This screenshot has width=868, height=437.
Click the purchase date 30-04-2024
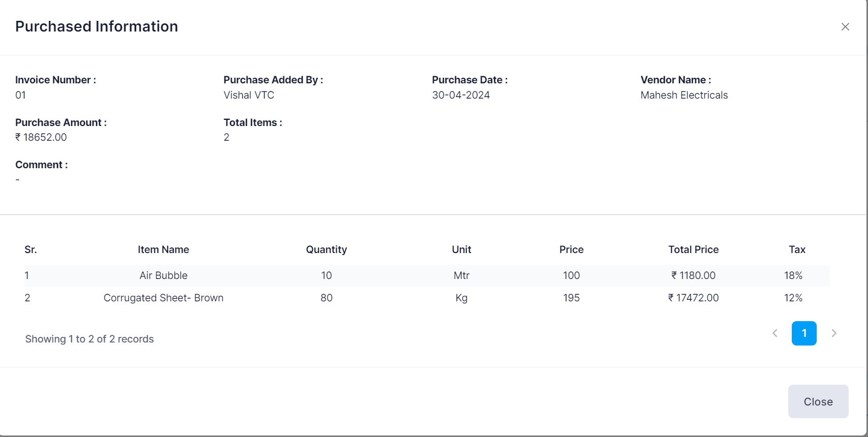pos(461,95)
